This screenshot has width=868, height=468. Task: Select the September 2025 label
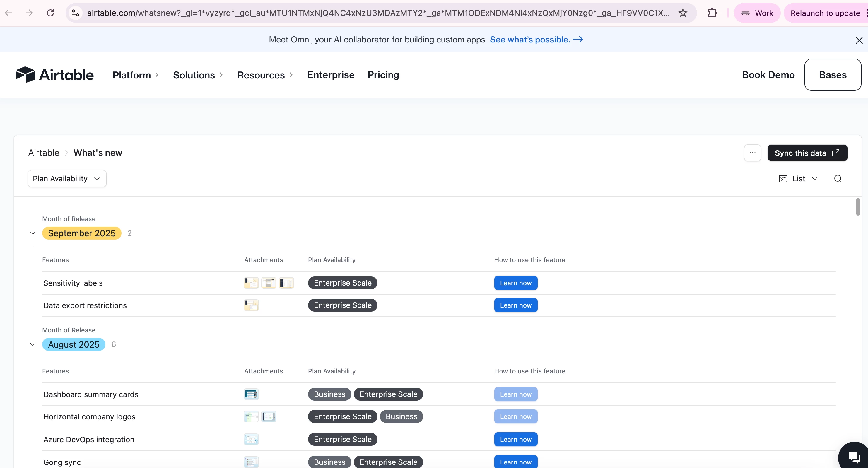tap(82, 233)
